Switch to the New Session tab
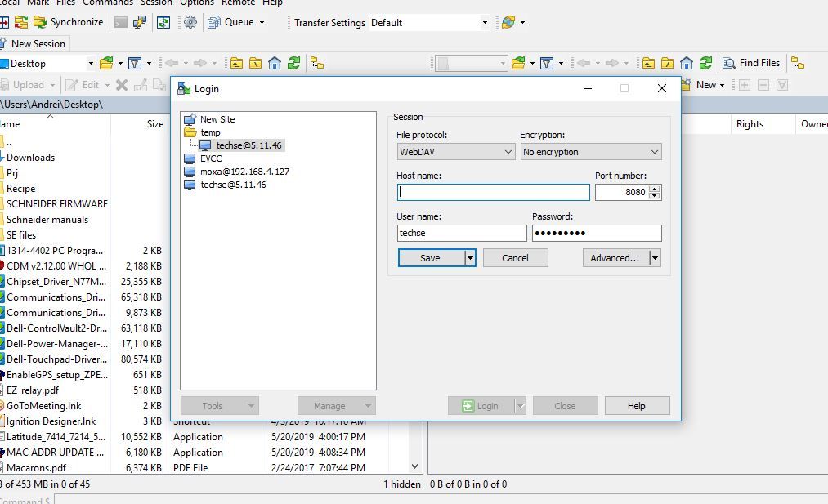Image resolution: width=828 pixels, height=504 pixels. [37, 43]
